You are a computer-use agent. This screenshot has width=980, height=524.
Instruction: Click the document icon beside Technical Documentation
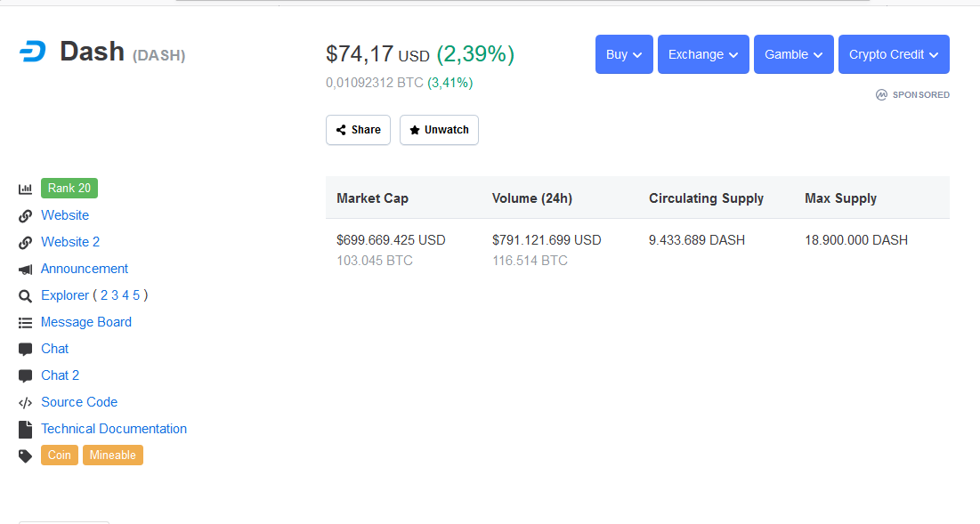coord(25,429)
